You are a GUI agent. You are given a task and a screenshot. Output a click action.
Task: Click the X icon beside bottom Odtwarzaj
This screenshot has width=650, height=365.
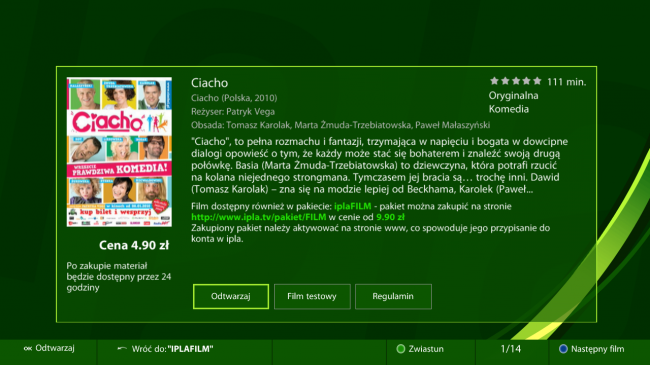[27, 348]
